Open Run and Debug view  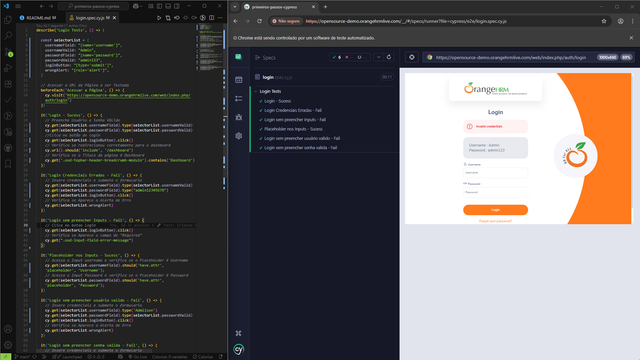[x=8, y=68]
